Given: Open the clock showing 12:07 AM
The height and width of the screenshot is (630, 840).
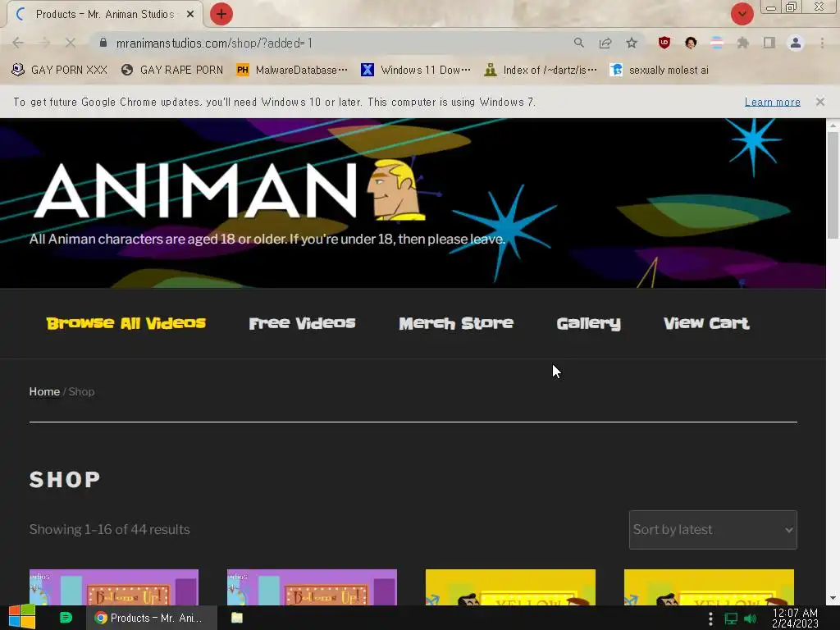Looking at the screenshot, I should click(x=795, y=618).
